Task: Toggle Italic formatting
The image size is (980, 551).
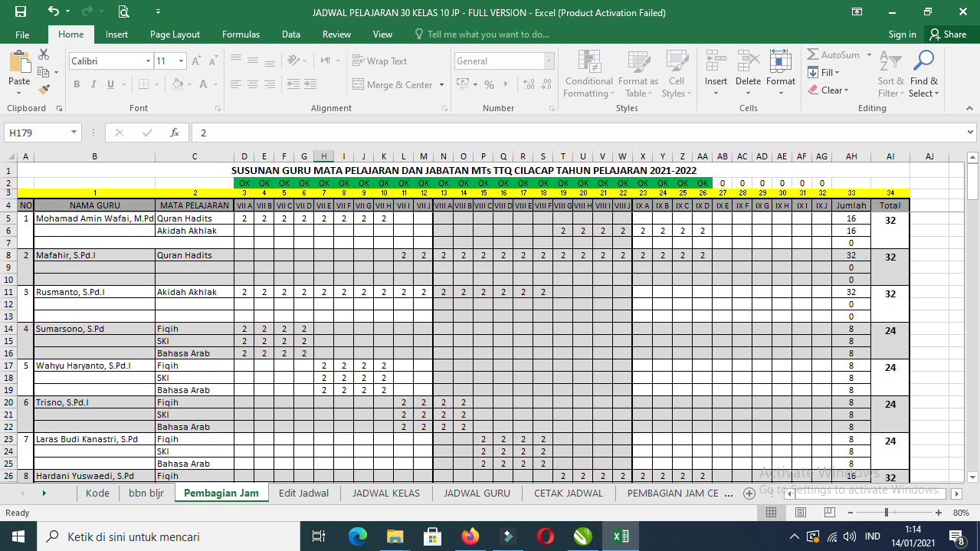Action: (x=93, y=84)
